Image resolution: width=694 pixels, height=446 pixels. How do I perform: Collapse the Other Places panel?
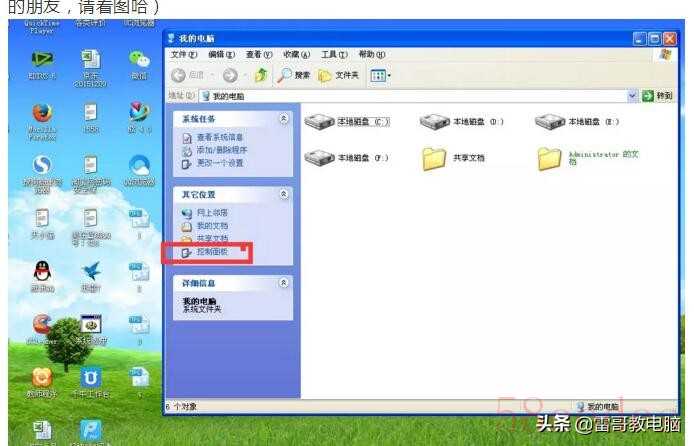[x=283, y=194]
